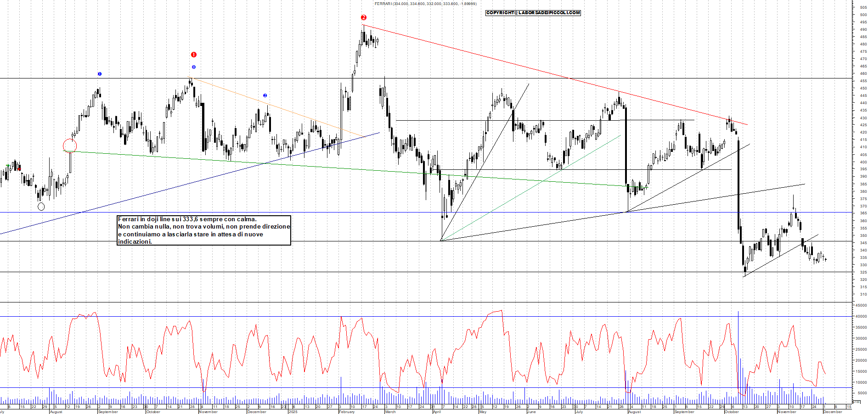Click the red circle annotation on the August breakout candle
The image size is (868, 414).
[x=70, y=145]
